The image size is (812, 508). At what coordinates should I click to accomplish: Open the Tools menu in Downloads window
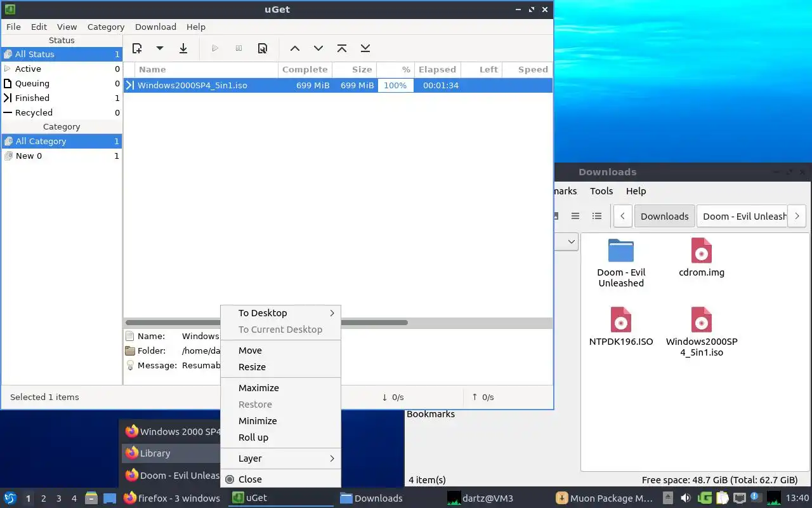click(601, 191)
